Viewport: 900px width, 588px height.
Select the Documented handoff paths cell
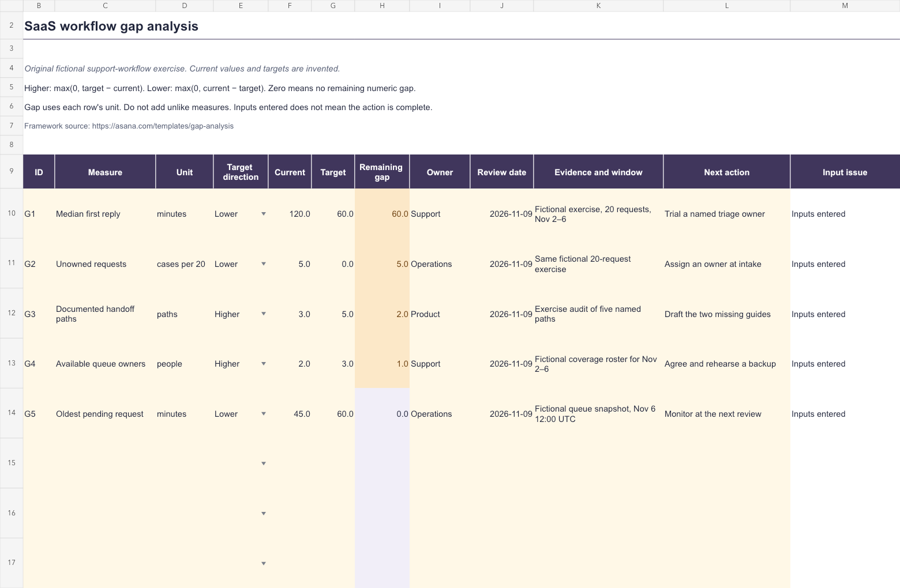coord(105,314)
